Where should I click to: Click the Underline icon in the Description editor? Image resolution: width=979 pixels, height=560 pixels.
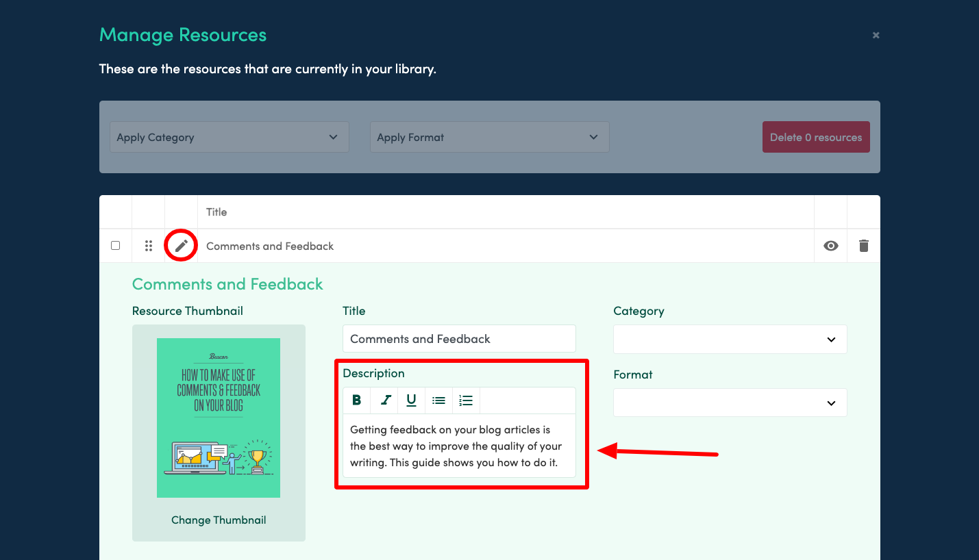click(x=411, y=400)
